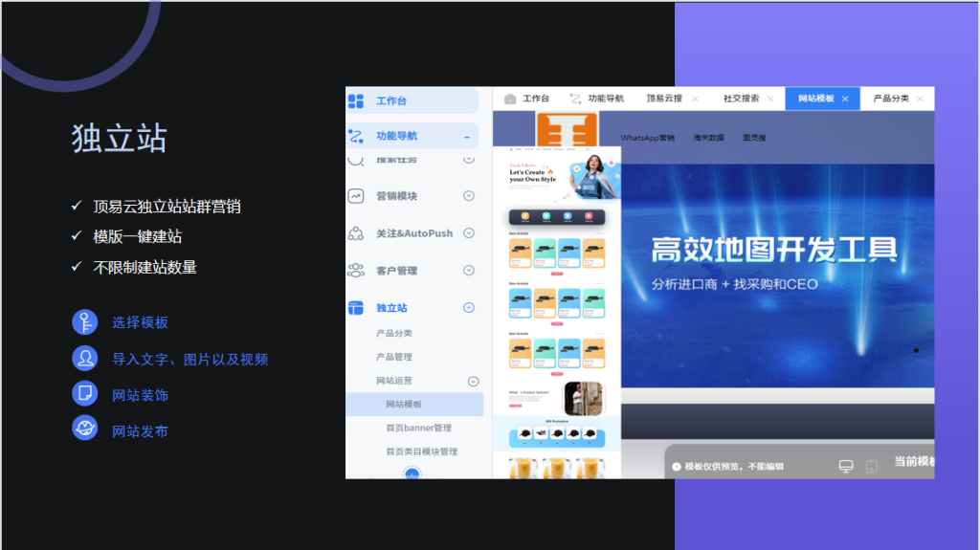The height and width of the screenshot is (550, 980).
Task: Click the key icon beside 选择模板
Action: click(85, 322)
